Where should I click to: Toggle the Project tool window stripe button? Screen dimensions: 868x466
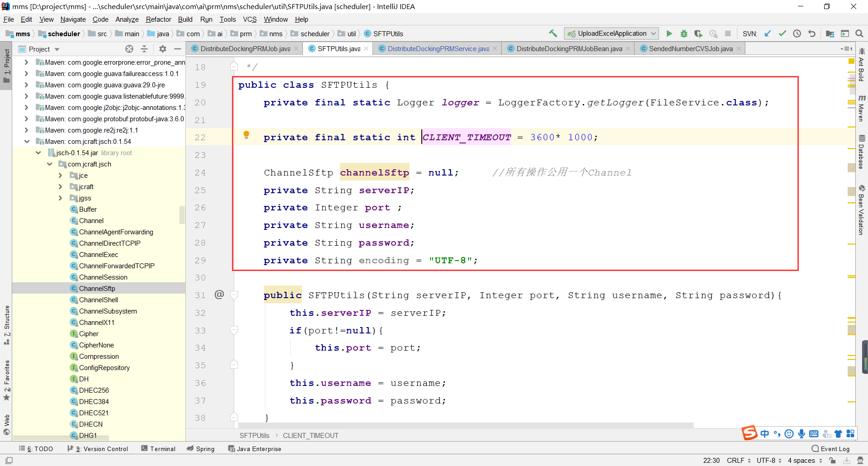tap(6, 66)
